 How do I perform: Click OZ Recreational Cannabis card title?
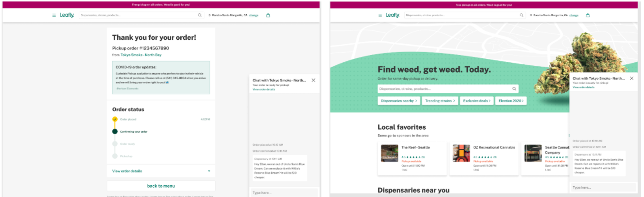click(494, 147)
